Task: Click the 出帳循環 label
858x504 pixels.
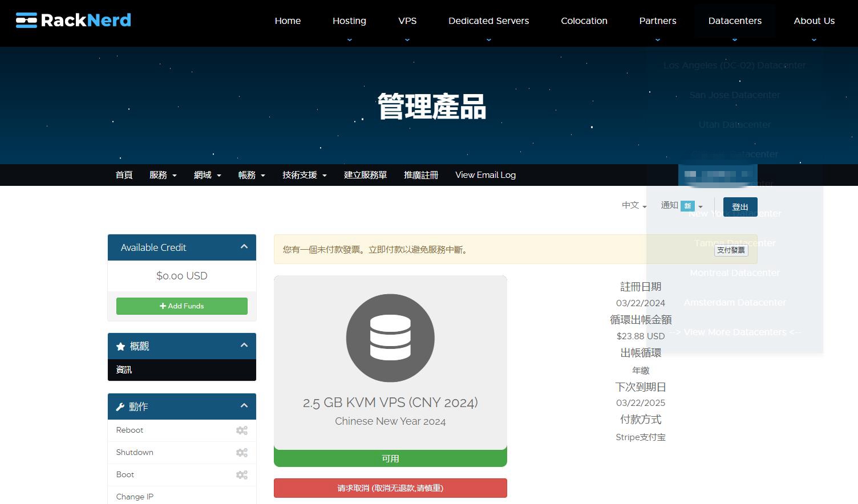Action: [x=641, y=353]
